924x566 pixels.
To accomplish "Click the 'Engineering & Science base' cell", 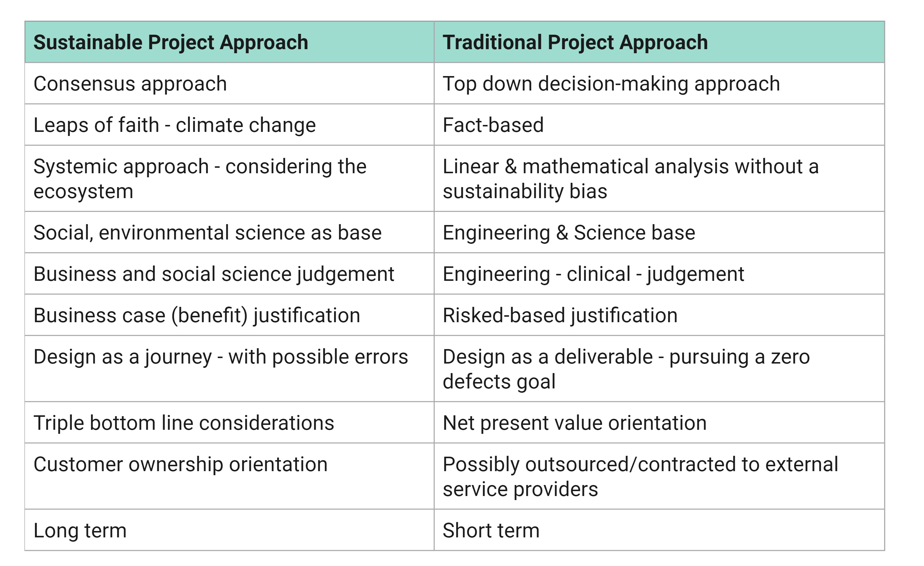I will click(569, 233).
